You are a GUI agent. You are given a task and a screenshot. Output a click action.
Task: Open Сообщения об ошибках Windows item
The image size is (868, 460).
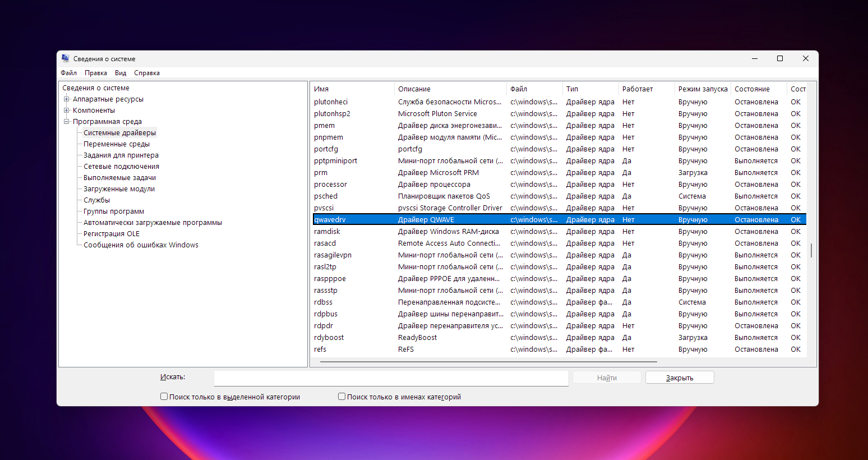(x=141, y=245)
